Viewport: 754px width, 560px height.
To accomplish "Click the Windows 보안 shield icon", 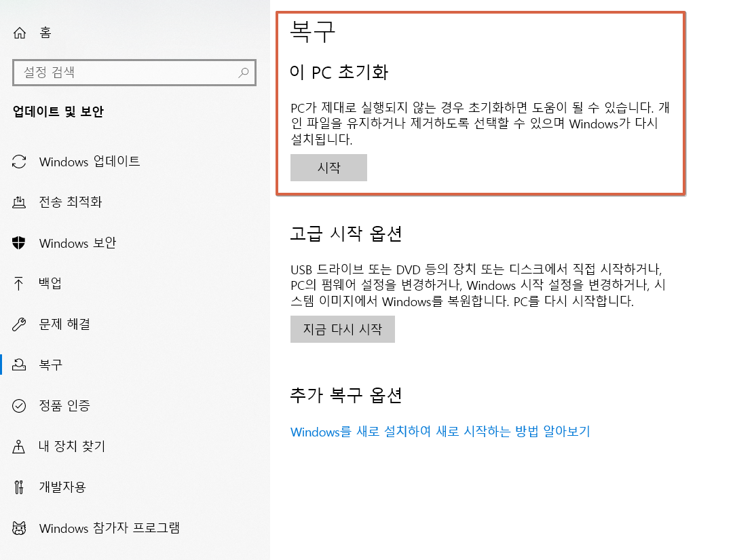I will [x=19, y=243].
